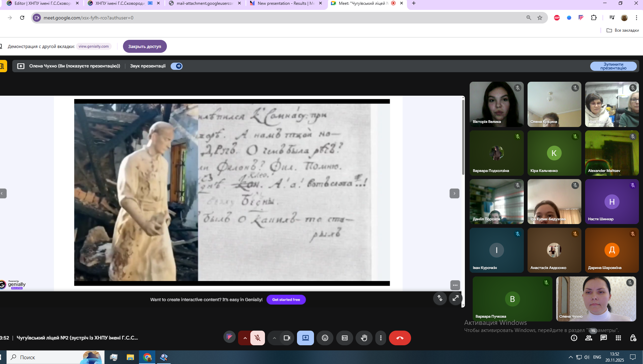Expand Genially presentation to fullscreen
Image resolution: width=643 pixels, height=364 pixels.
455,298
